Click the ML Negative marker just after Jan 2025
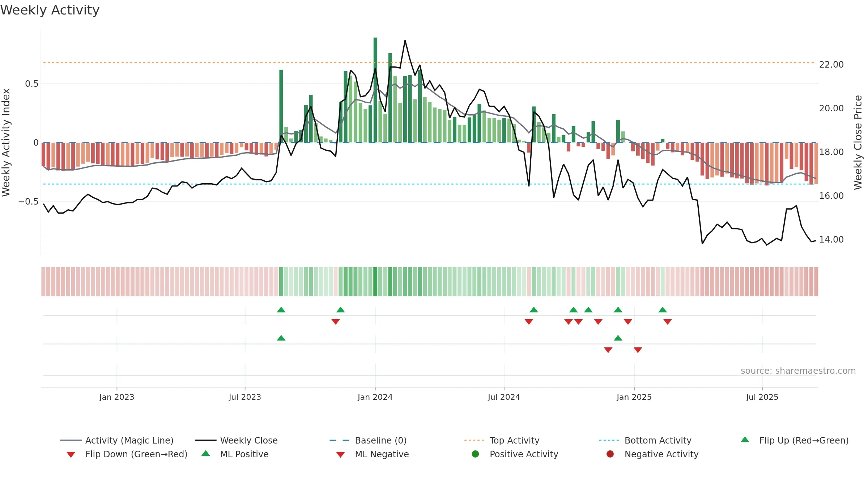 coord(638,350)
